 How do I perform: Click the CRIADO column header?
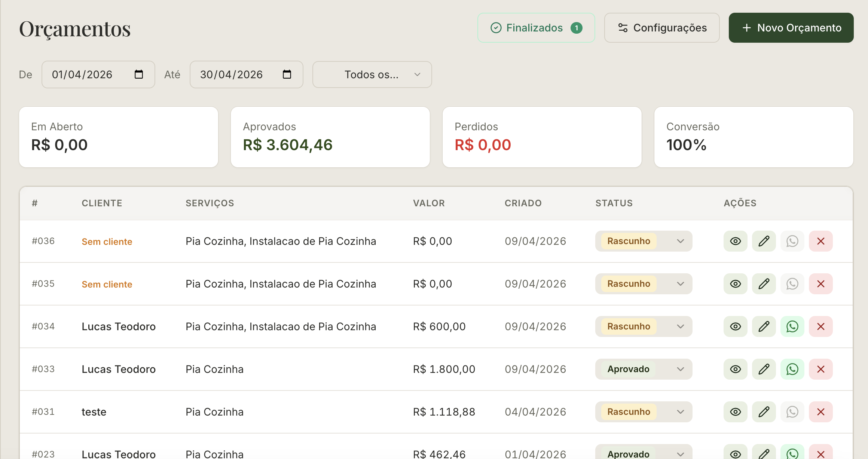pos(523,203)
